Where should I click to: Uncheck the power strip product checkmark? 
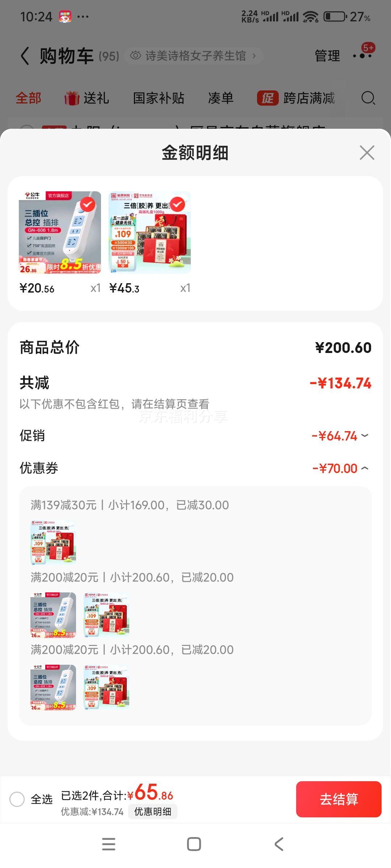pos(87,205)
